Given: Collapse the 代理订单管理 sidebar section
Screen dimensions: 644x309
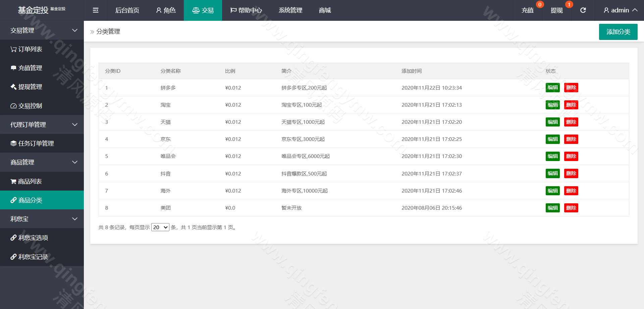Looking at the screenshot, I should point(75,125).
